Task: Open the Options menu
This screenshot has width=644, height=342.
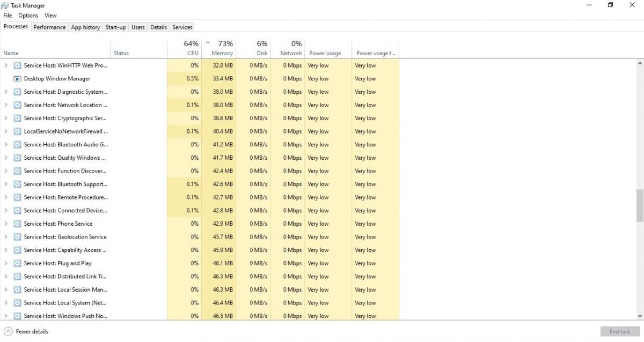Action: 28,16
